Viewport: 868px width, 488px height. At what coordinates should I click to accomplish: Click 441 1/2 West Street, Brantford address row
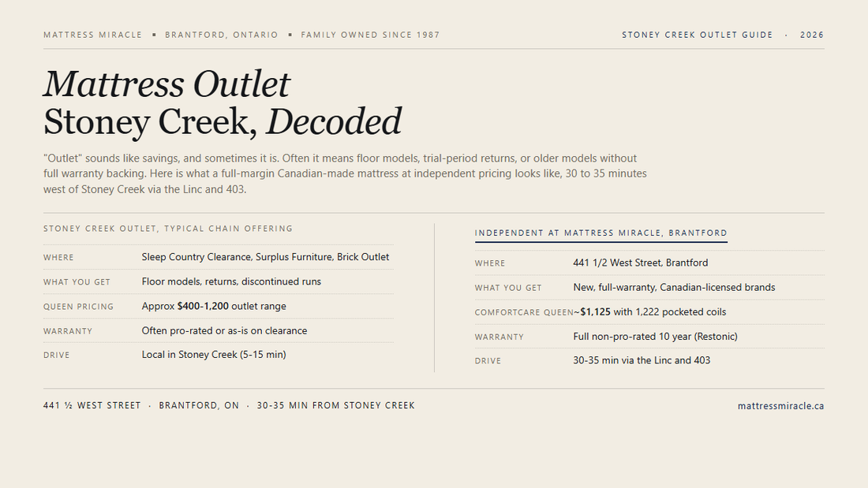coord(649,263)
